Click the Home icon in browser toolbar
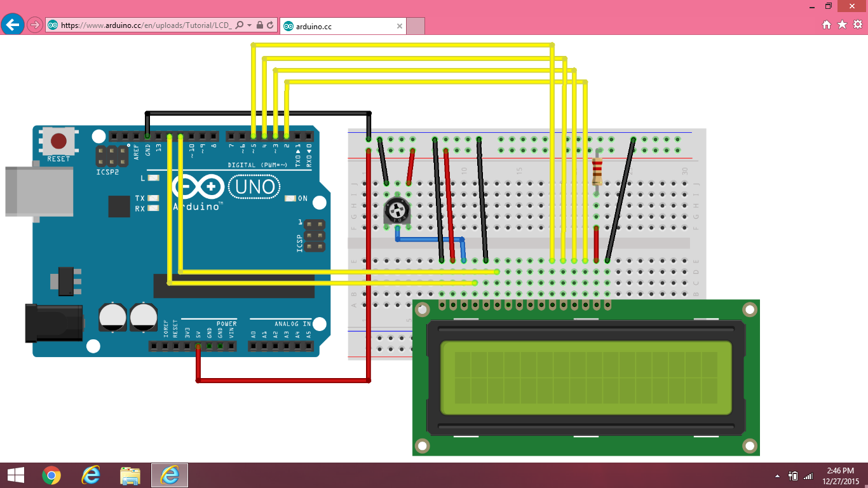 [x=827, y=25]
